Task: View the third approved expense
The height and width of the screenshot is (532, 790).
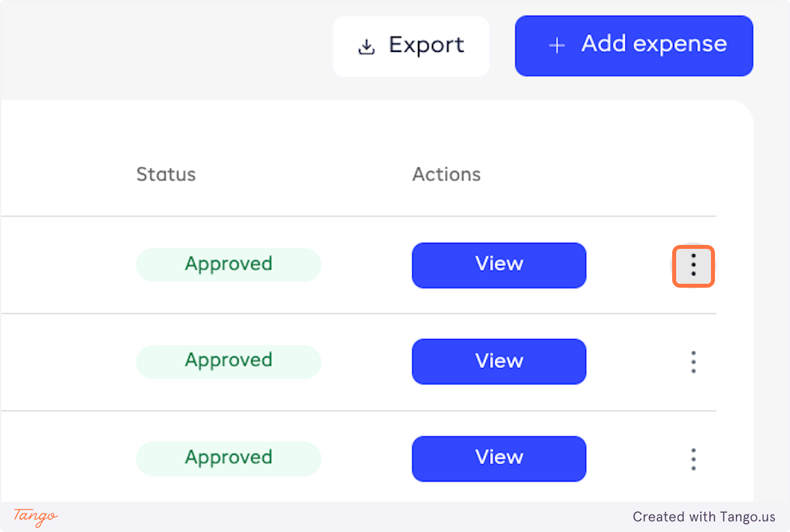Action: point(498,458)
